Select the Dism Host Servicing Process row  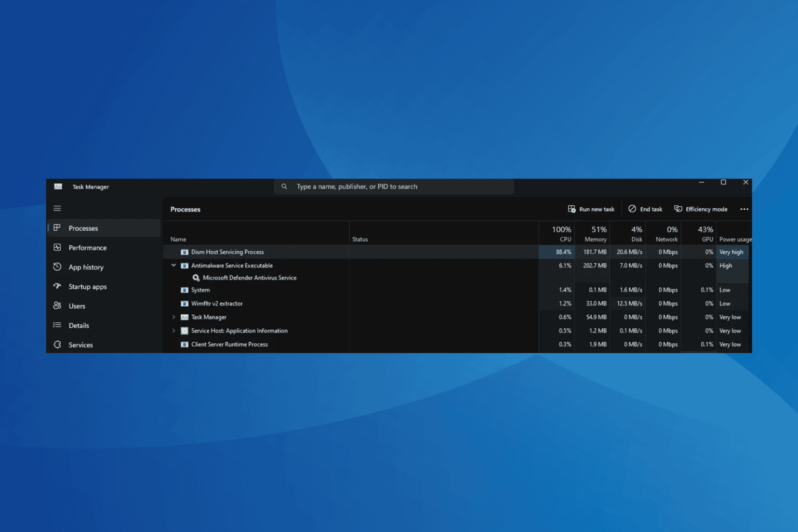point(228,252)
